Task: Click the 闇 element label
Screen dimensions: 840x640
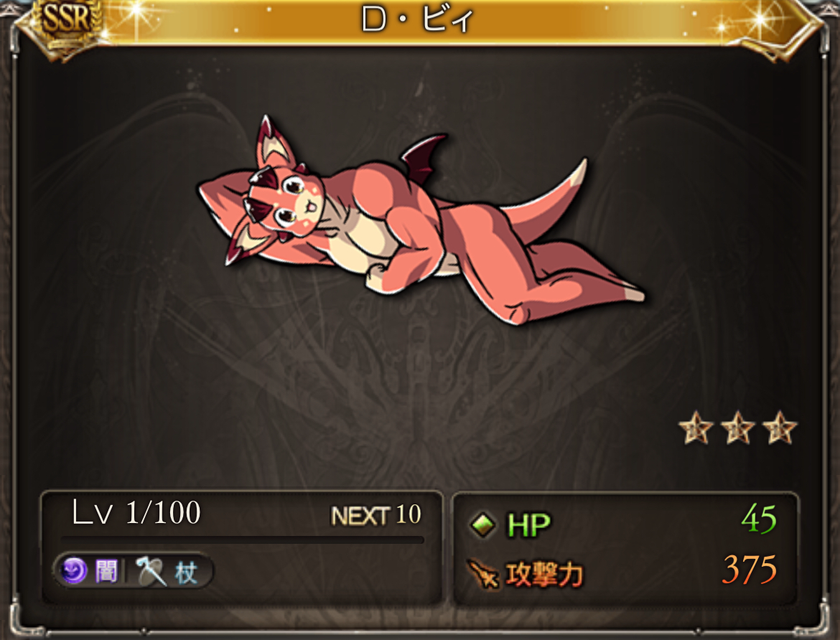Action: coord(106,571)
